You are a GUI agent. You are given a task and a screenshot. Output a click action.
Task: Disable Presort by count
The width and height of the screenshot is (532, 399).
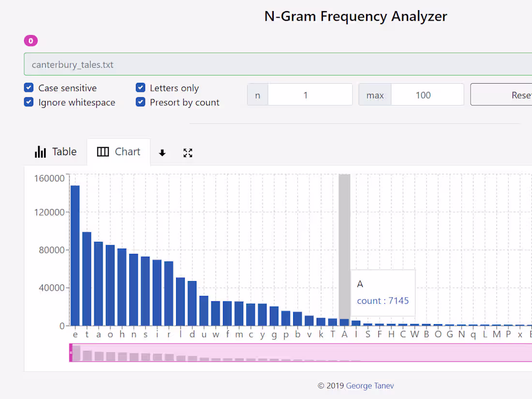coord(140,102)
